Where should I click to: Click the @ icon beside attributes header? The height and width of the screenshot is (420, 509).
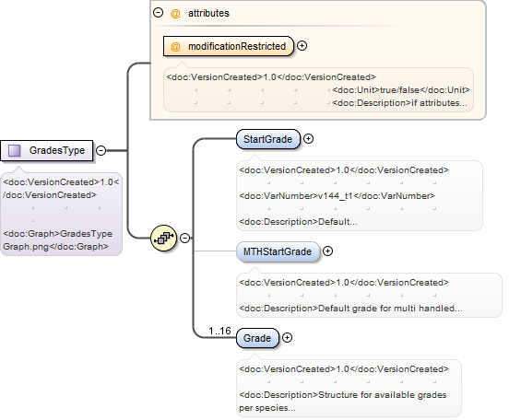tap(175, 13)
